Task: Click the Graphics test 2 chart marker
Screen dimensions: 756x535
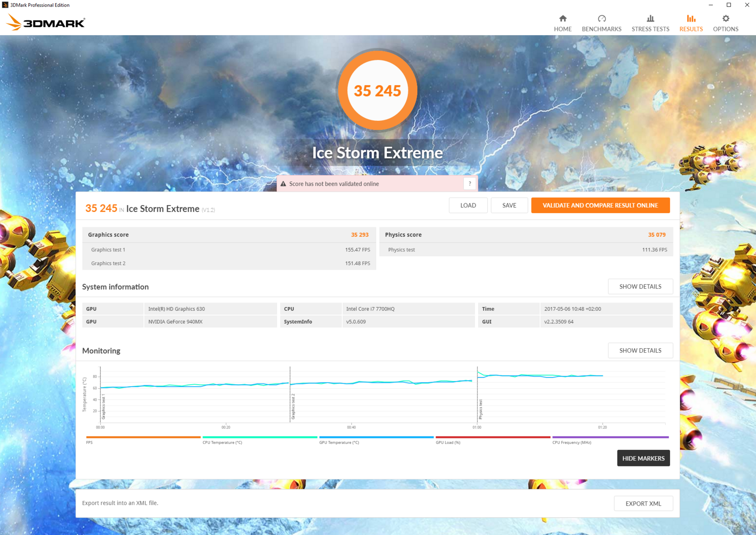Action: pos(293,407)
